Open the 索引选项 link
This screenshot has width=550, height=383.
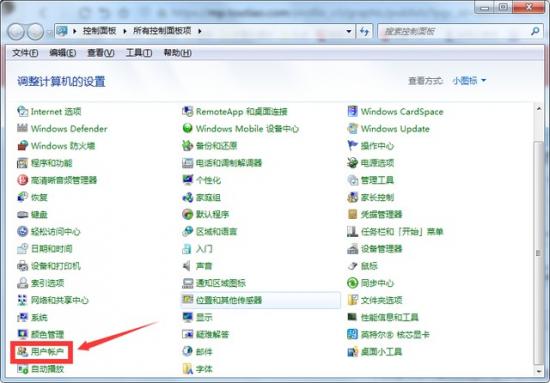pos(47,283)
